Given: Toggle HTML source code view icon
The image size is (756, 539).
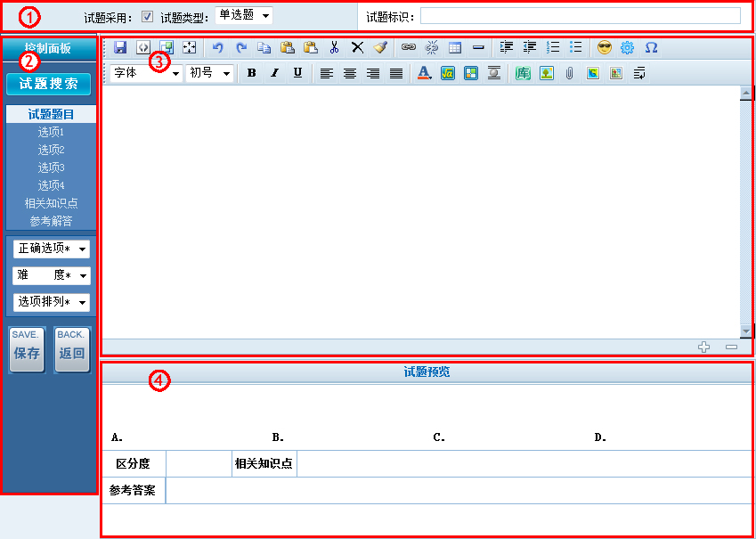Looking at the screenshot, I should point(143,47).
